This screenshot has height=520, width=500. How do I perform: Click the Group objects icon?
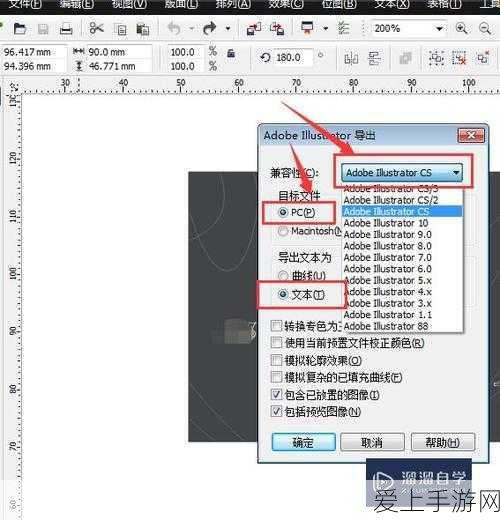tap(436, 58)
